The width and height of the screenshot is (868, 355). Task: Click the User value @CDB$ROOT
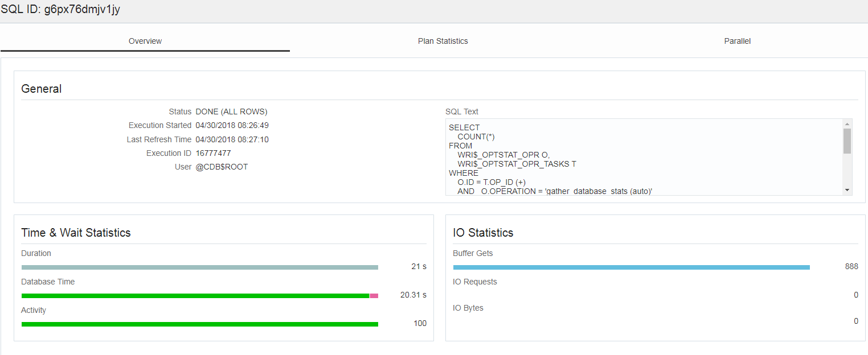click(x=222, y=167)
